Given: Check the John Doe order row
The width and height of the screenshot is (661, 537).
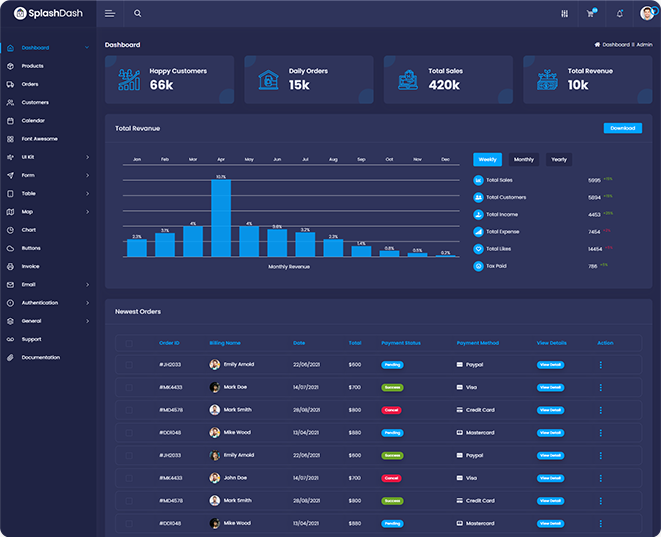Looking at the screenshot, I should [x=129, y=478].
